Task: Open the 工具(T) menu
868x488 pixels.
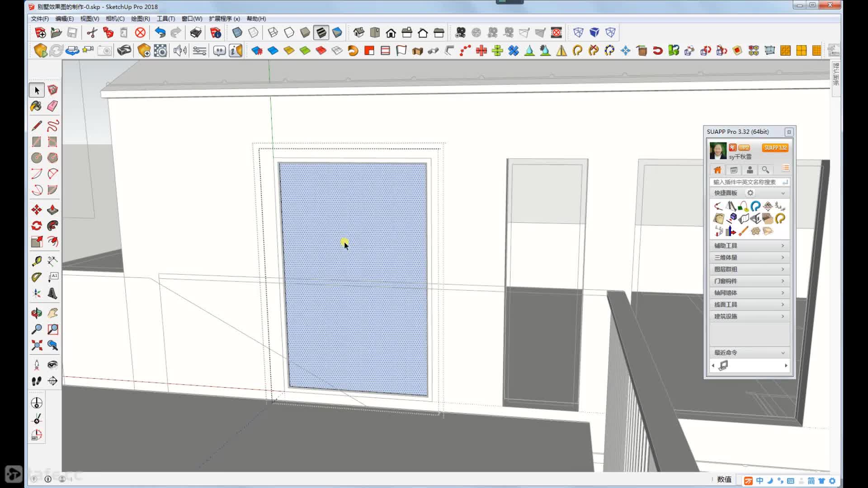Action: 166,19
